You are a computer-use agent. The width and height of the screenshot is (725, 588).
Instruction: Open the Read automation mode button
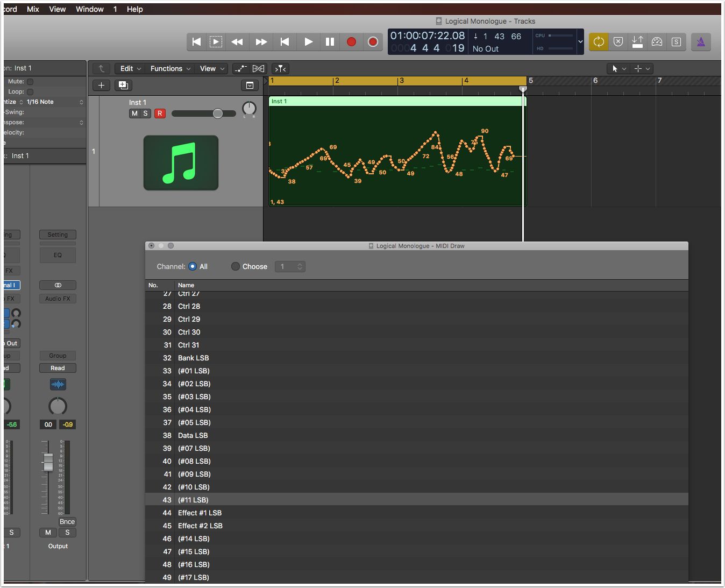coord(58,368)
